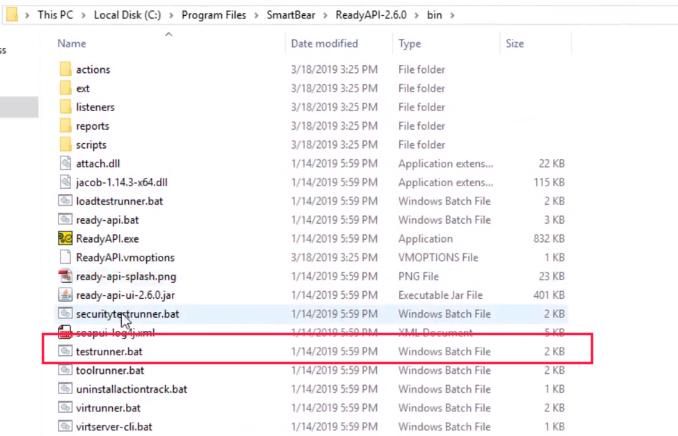Click the highlighted navigation pane item

[x=19, y=107]
